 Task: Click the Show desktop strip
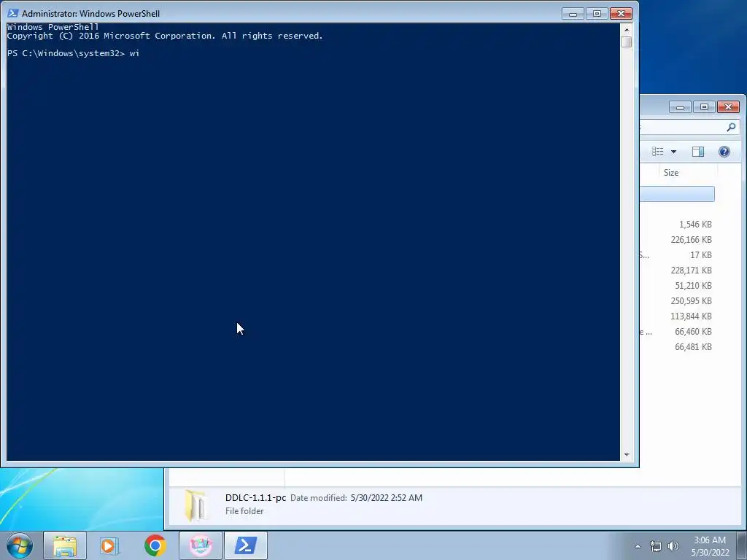coord(742,545)
